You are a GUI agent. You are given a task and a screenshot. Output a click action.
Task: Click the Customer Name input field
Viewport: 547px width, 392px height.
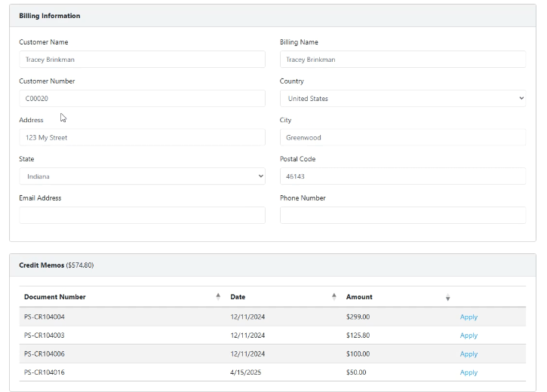click(142, 60)
